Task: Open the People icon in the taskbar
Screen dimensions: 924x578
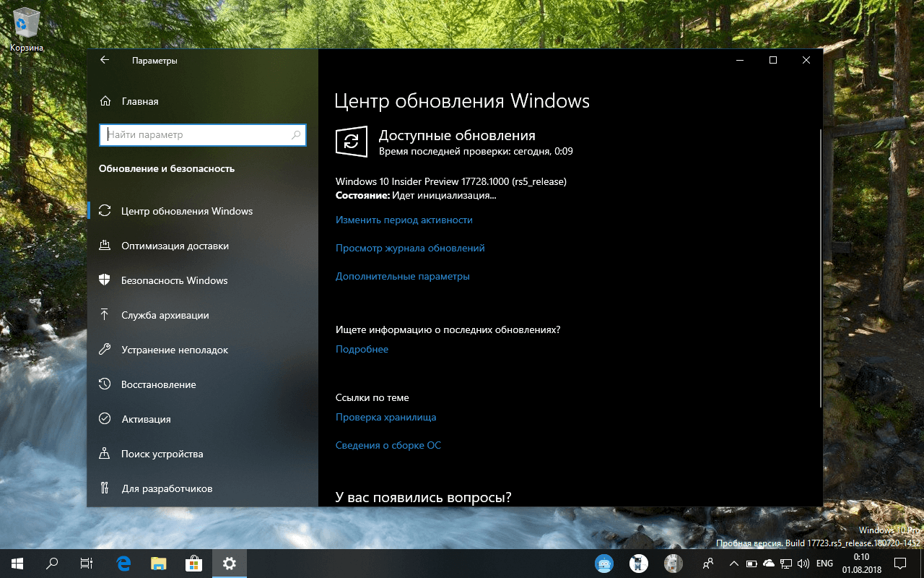Action: click(x=707, y=564)
